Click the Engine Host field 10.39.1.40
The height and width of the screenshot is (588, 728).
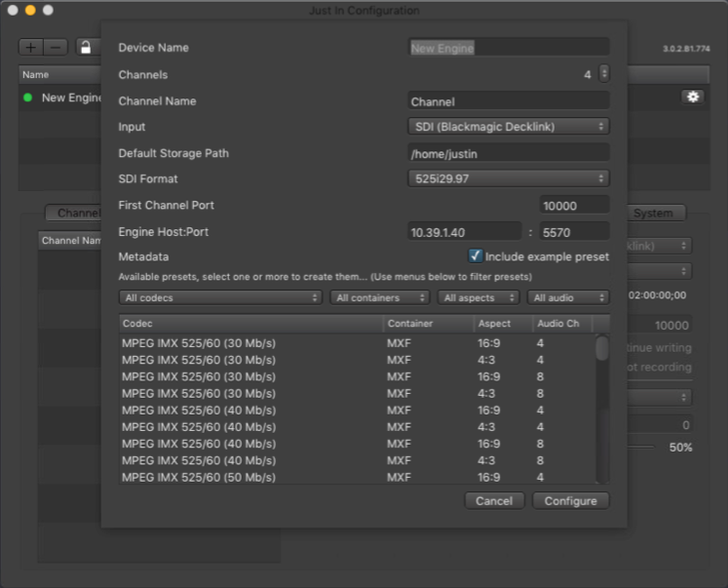[464, 232]
